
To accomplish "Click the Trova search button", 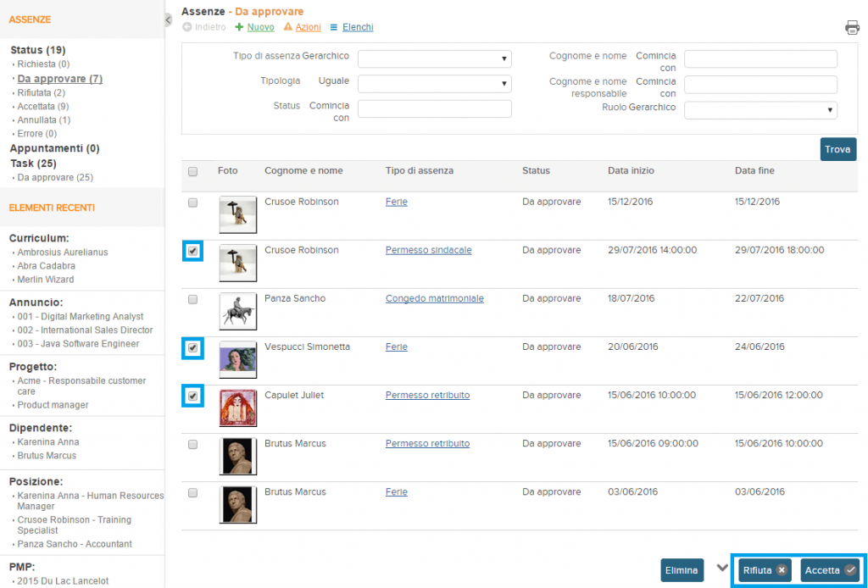I will pos(838,149).
